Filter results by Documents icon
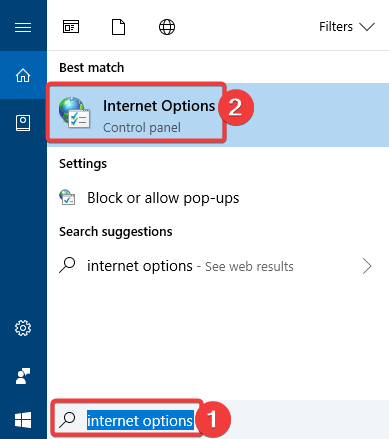 tap(118, 27)
